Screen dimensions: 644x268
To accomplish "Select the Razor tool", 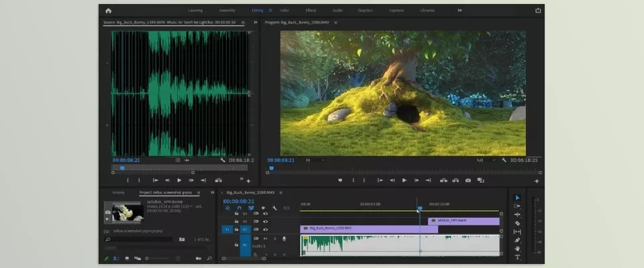I will (x=517, y=223).
